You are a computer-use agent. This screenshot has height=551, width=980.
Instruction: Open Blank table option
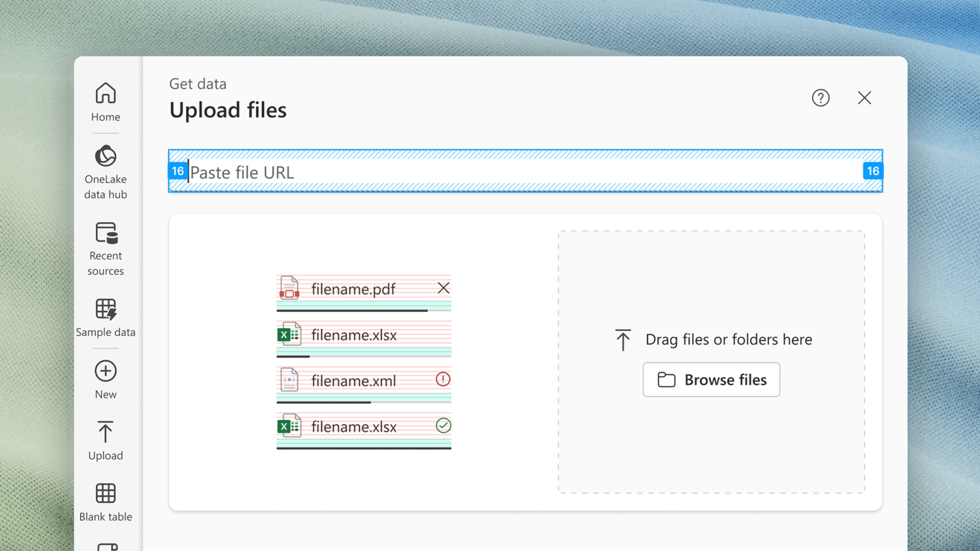pos(106,502)
